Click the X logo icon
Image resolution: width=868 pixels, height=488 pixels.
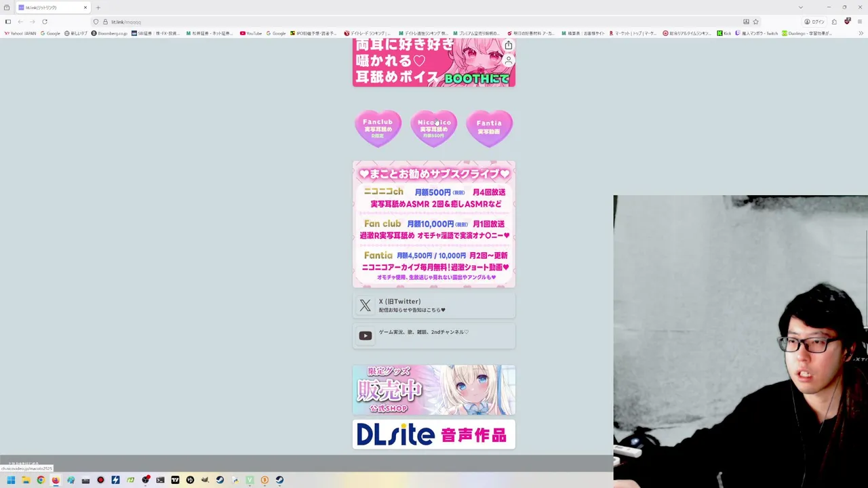(366, 306)
